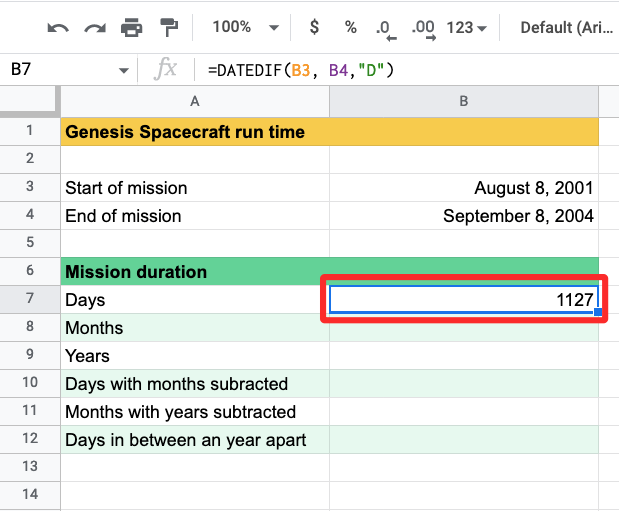Format as currency with dollar icon
The height and width of the screenshot is (511, 619).
click(314, 27)
